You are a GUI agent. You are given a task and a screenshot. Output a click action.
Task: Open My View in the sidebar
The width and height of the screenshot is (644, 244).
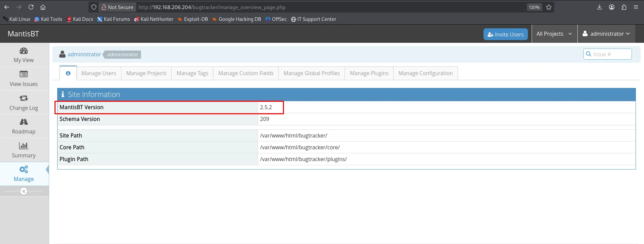[24, 55]
